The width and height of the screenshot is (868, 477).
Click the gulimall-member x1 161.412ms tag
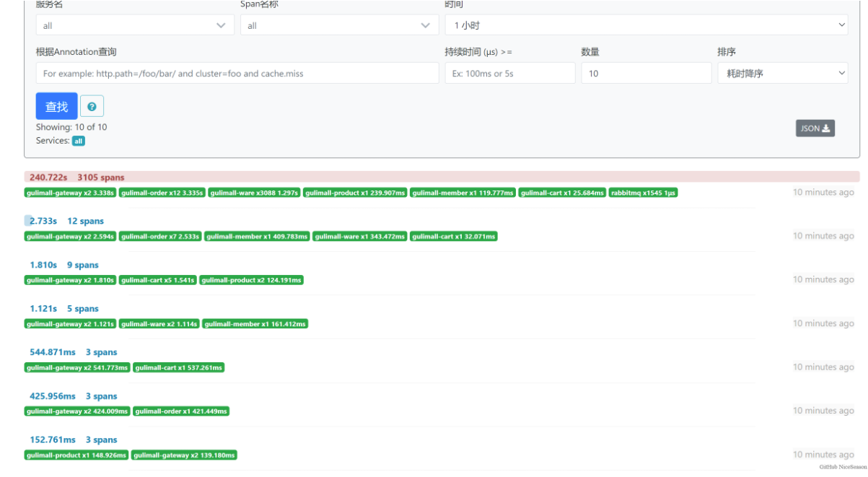(255, 324)
